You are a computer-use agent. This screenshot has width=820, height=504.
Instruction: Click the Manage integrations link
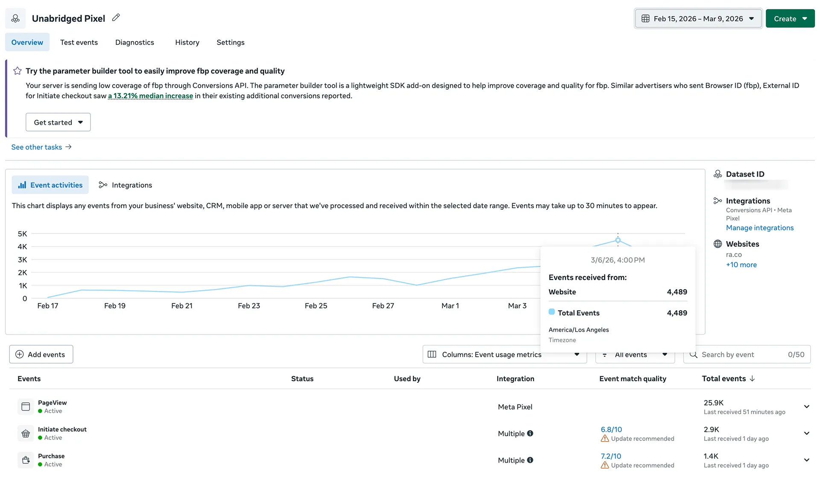pos(759,228)
